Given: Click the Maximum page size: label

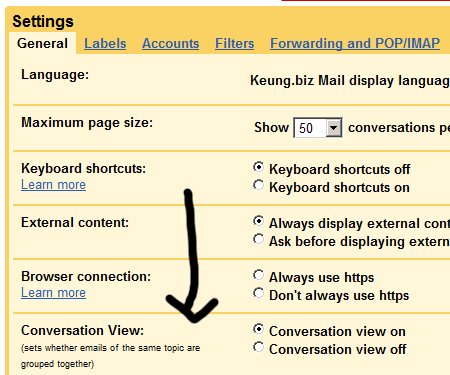Looking at the screenshot, I should click(x=87, y=123).
